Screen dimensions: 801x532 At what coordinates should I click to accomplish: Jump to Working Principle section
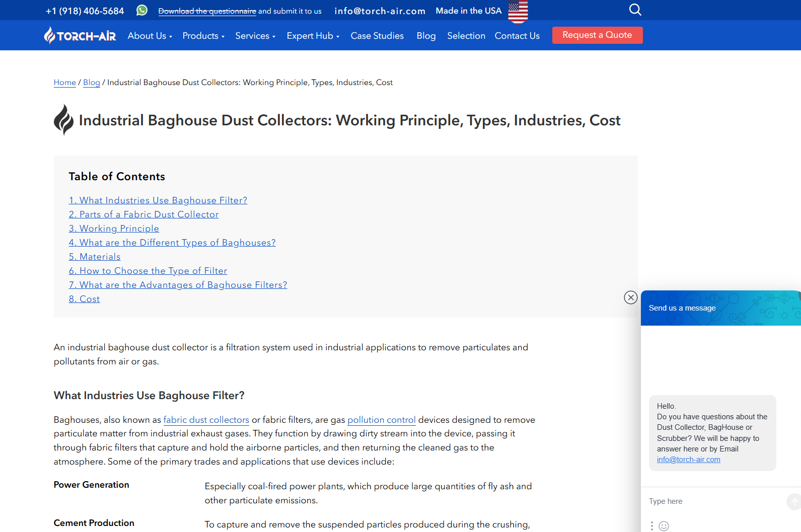coord(114,229)
